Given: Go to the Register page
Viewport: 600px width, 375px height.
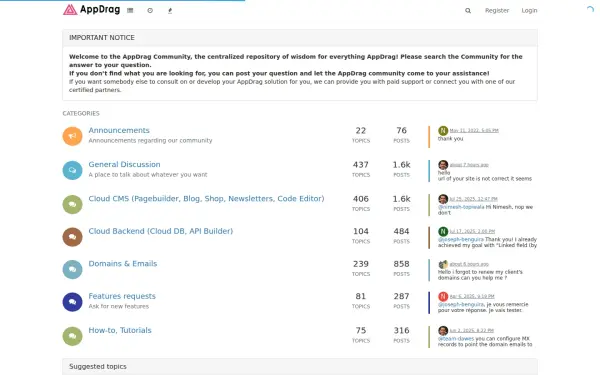Looking at the screenshot, I should pos(497,11).
